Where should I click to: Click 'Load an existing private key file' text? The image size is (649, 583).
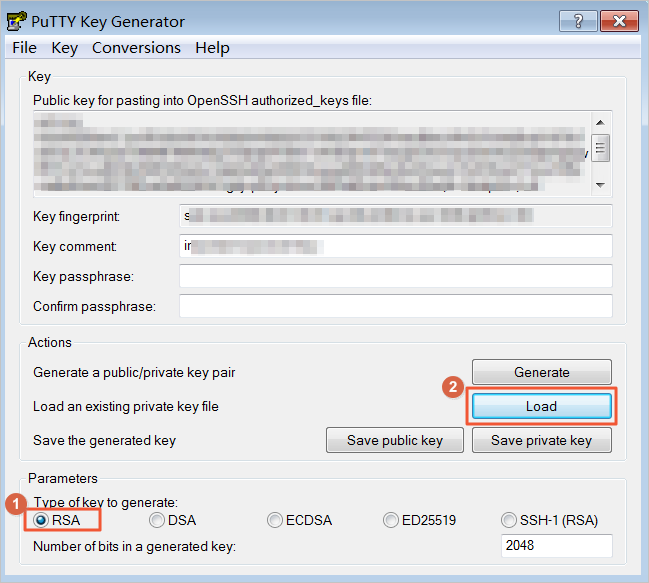pos(126,406)
